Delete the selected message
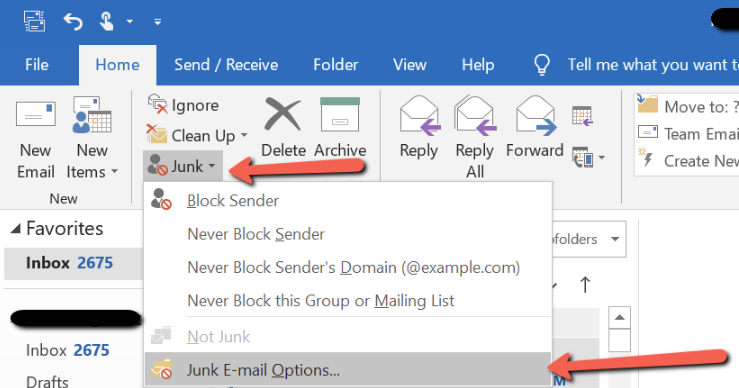 click(283, 128)
